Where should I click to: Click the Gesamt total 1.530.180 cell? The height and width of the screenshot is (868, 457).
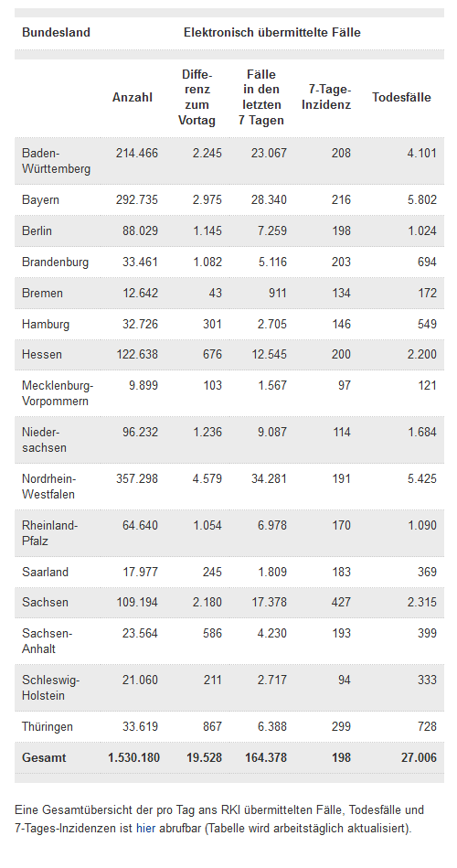click(x=133, y=758)
